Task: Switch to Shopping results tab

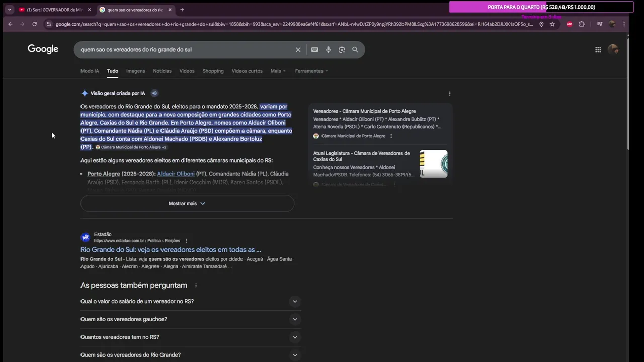Action: point(213,71)
